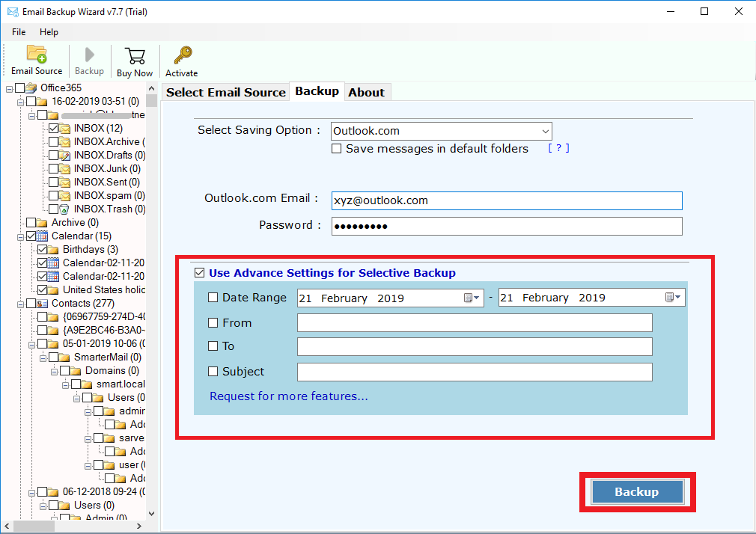This screenshot has width=756, height=534.
Task: Open the File menu
Action: click(19, 32)
